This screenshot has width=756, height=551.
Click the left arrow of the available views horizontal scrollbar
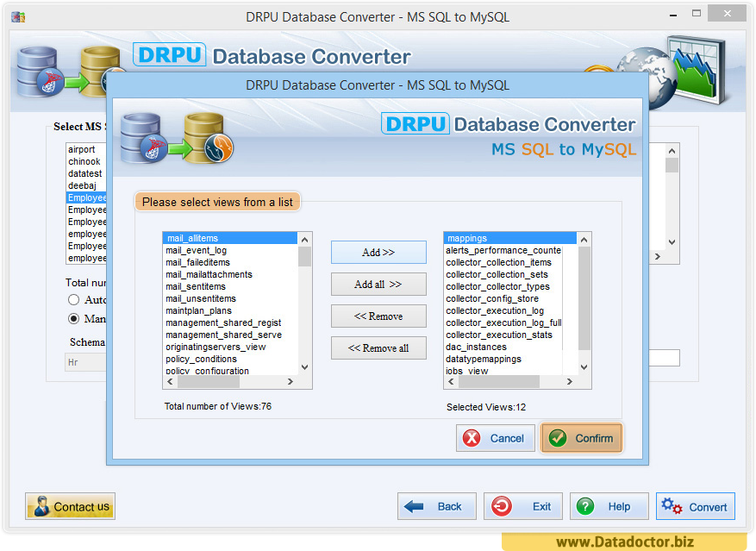pyautogui.click(x=170, y=382)
